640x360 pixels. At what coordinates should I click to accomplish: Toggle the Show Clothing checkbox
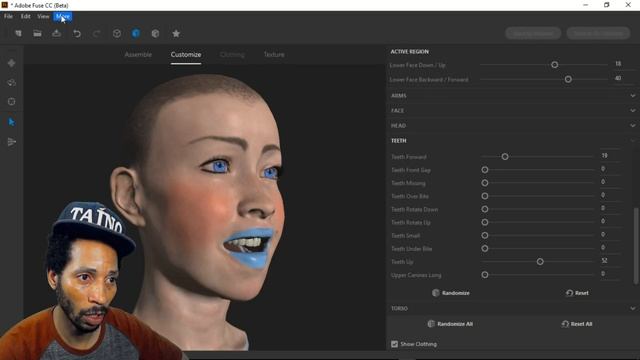tap(394, 344)
